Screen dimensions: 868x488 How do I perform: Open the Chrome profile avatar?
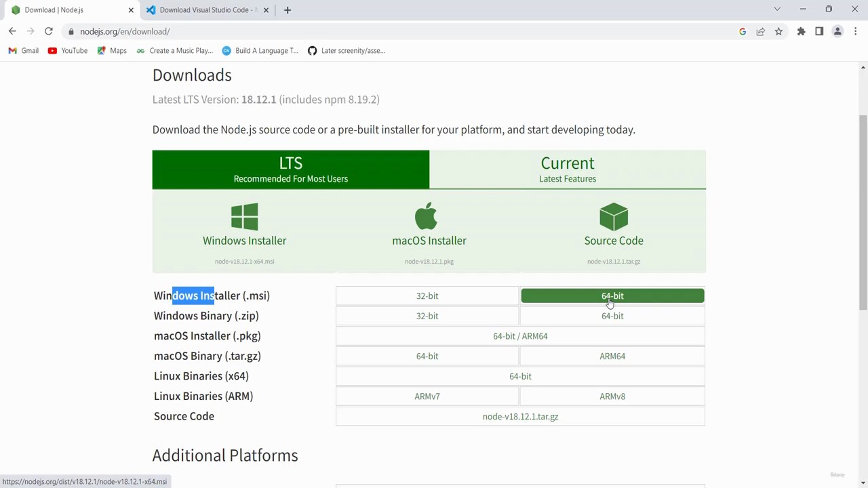(x=837, y=31)
